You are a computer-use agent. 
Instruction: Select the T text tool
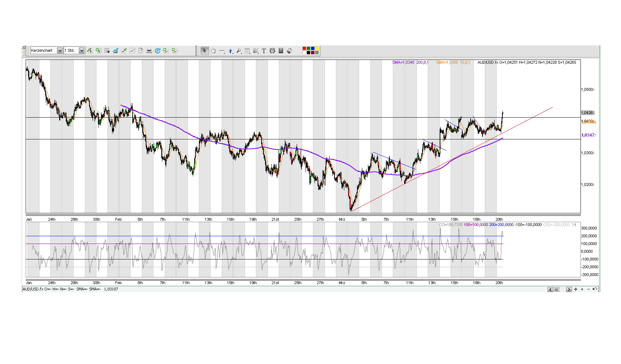pos(264,51)
